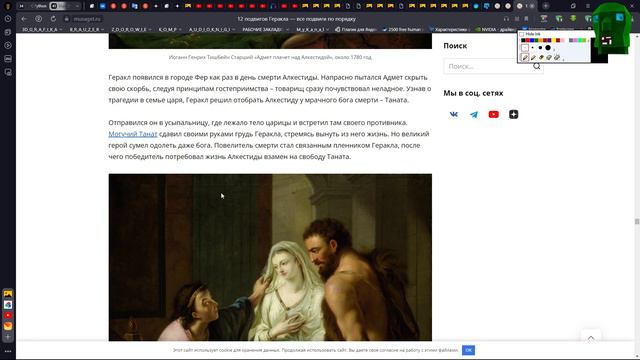Viewport: 640px width, 360px height.
Task: Open the YouTube shortcut in the left dock
Action: coord(8,315)
